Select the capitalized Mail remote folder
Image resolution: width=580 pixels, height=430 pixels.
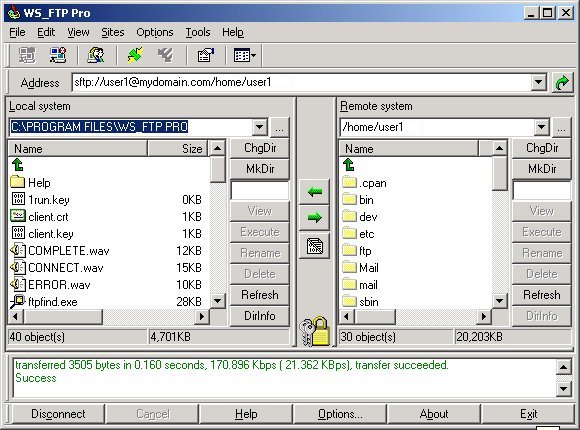coord(361,268)
